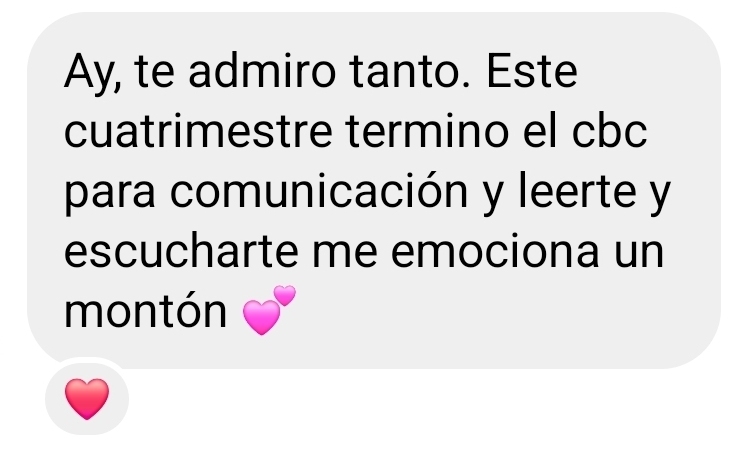The height and width of the screenshot is (462, 751).
Task: Tap the word "escucharte"
Action: click(x=181, y=251)
